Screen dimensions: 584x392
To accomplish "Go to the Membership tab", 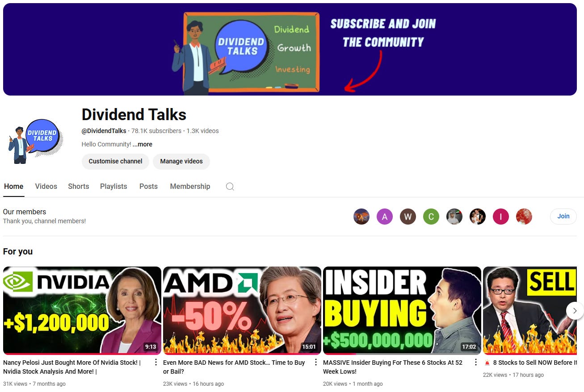I will (x=190, y=187).
